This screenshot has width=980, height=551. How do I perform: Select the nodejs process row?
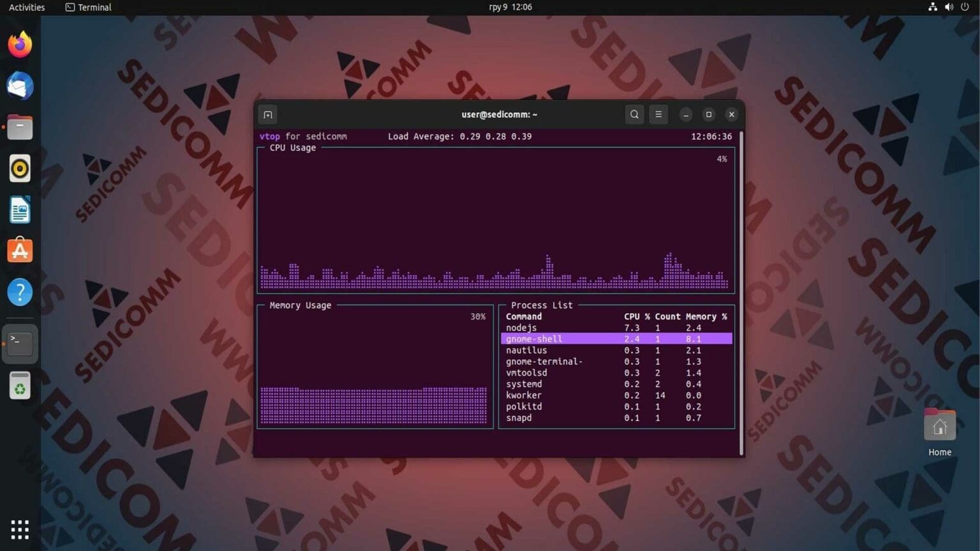click(616, 328)
